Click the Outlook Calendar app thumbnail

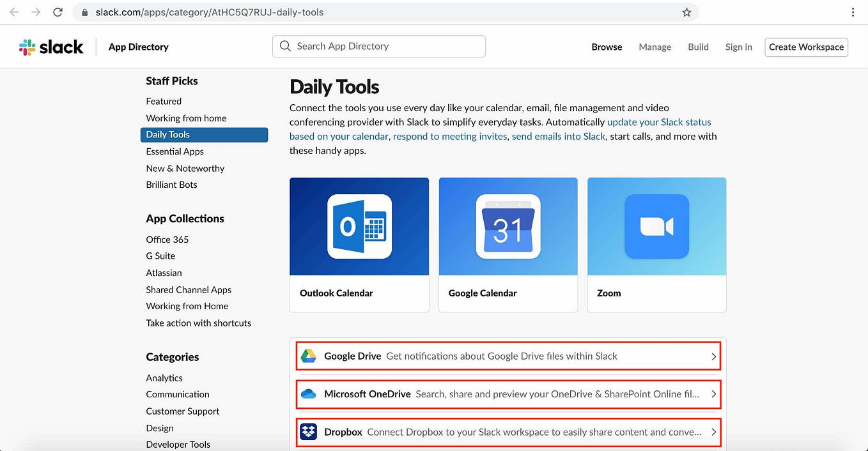click(359, 226)
